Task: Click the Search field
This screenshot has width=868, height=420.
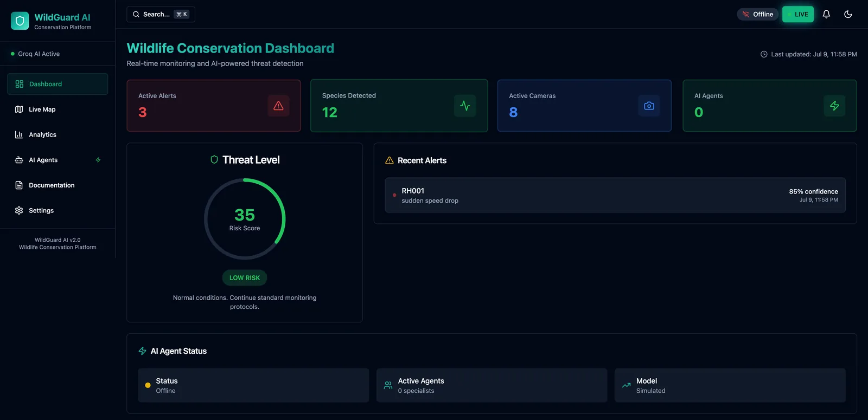Action: [161, 14]
